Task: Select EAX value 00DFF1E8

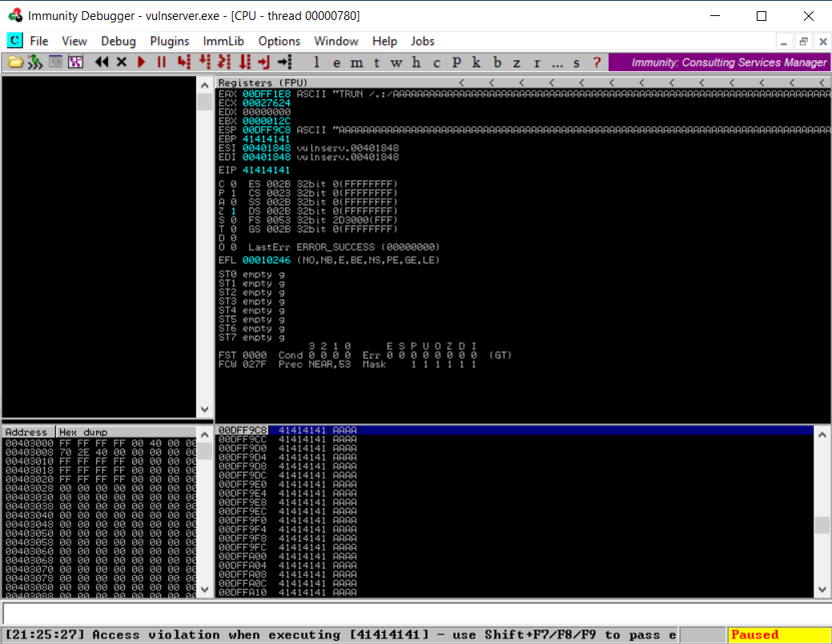Action: pos(267,94)
